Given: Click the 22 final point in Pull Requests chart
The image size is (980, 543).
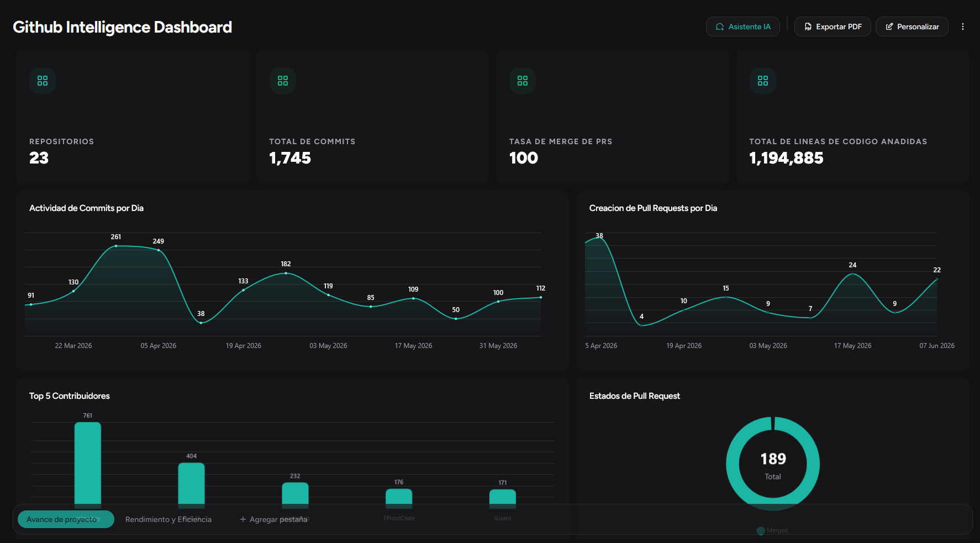Looking at the screenshot, I should point(937,279).
